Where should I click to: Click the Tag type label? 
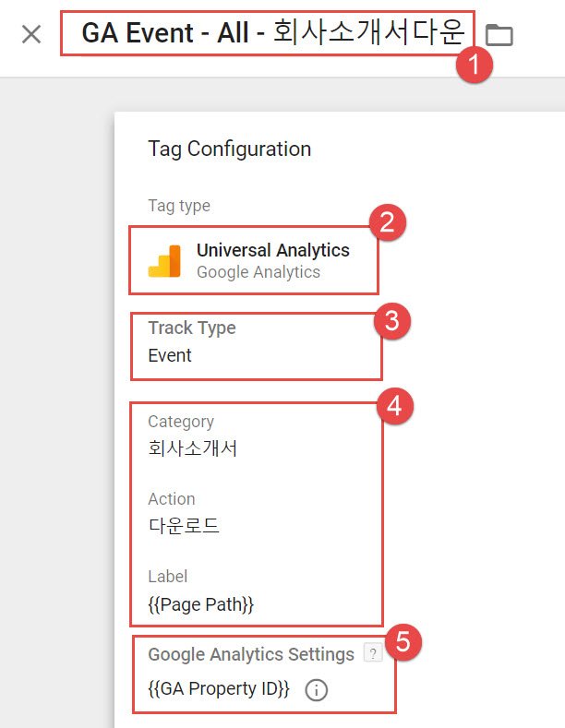[x=179, y=205]
